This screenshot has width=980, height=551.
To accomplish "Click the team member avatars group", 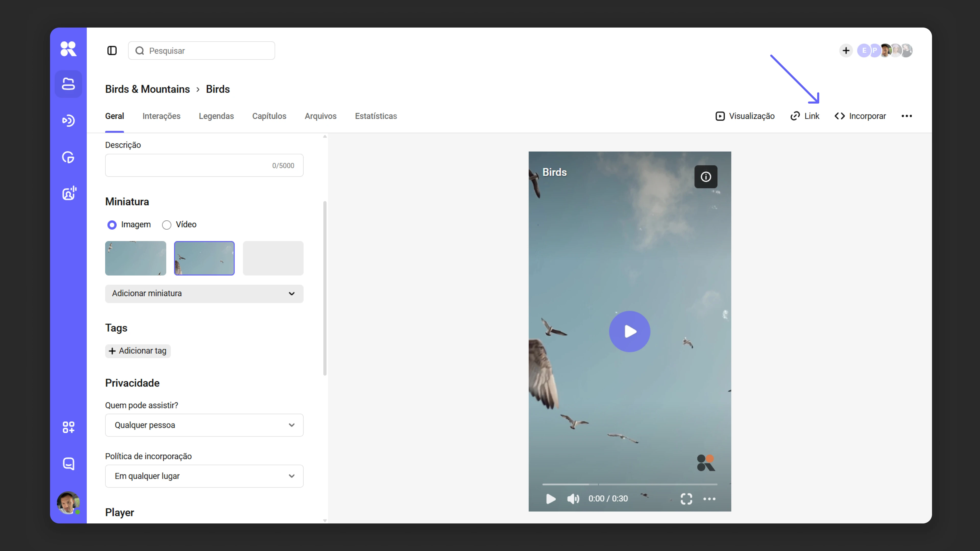I will (x=885, y=51).
